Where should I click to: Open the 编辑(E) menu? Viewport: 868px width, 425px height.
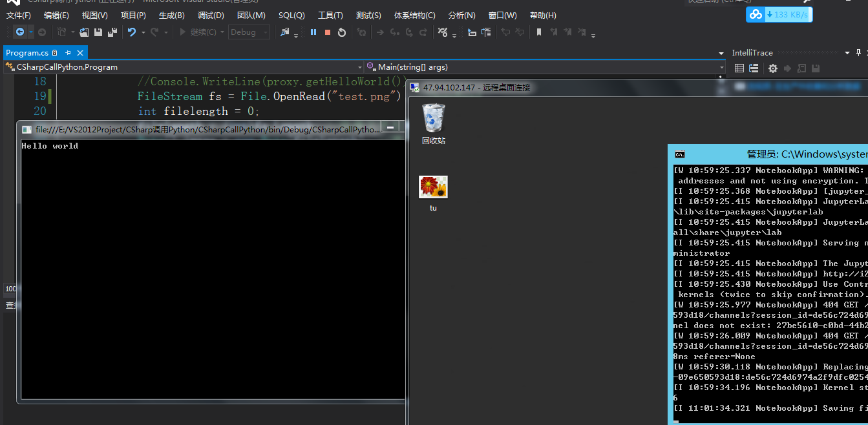pyautogui.click(x=57, y=15)
